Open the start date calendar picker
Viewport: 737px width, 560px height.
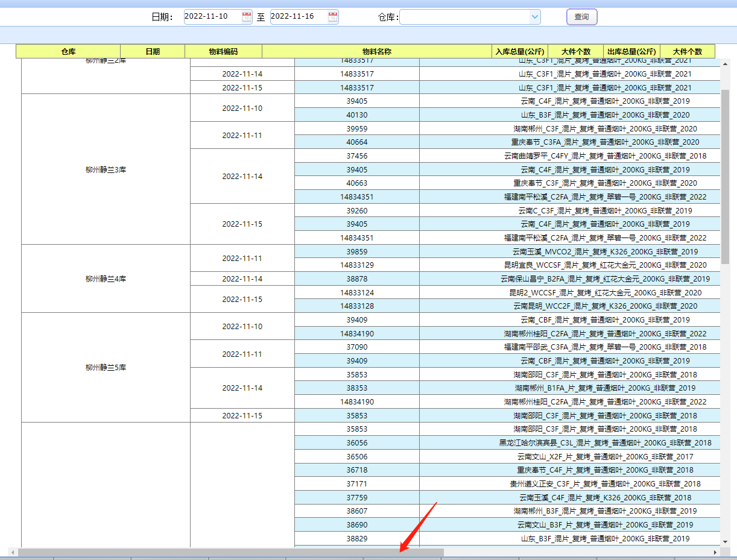pyautogui.click(x=247, y=17)
